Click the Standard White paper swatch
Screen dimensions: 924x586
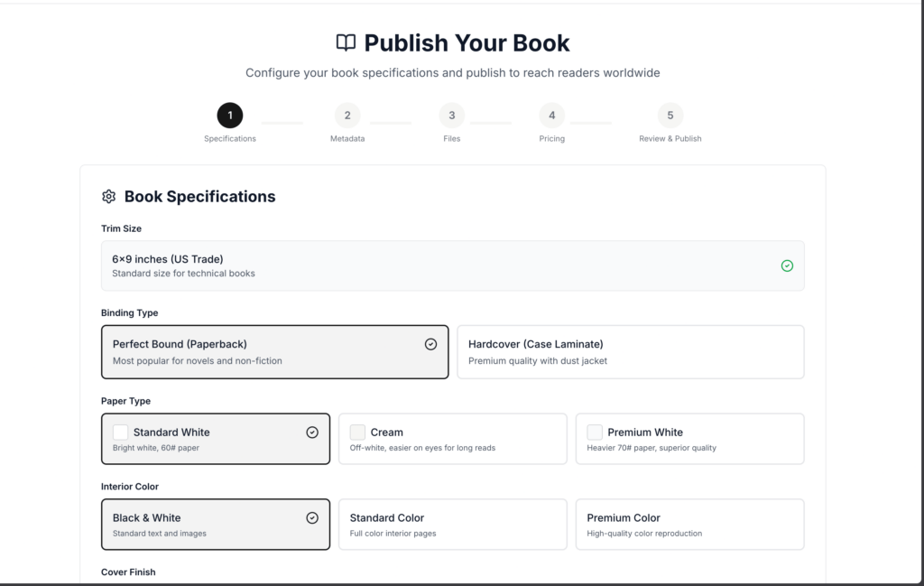coord(121,433)
